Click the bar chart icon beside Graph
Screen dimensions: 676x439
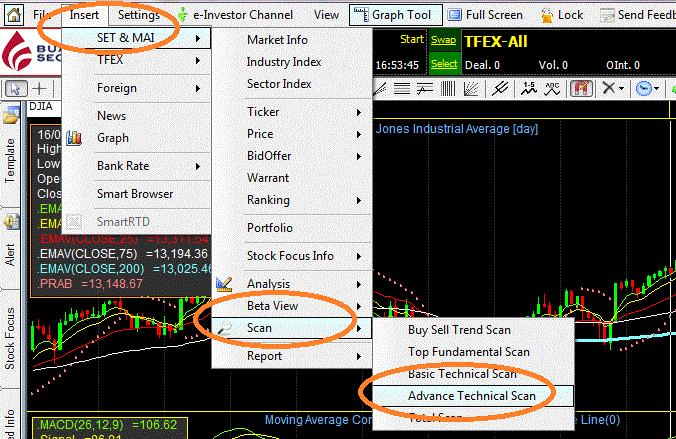pos(74,138)
